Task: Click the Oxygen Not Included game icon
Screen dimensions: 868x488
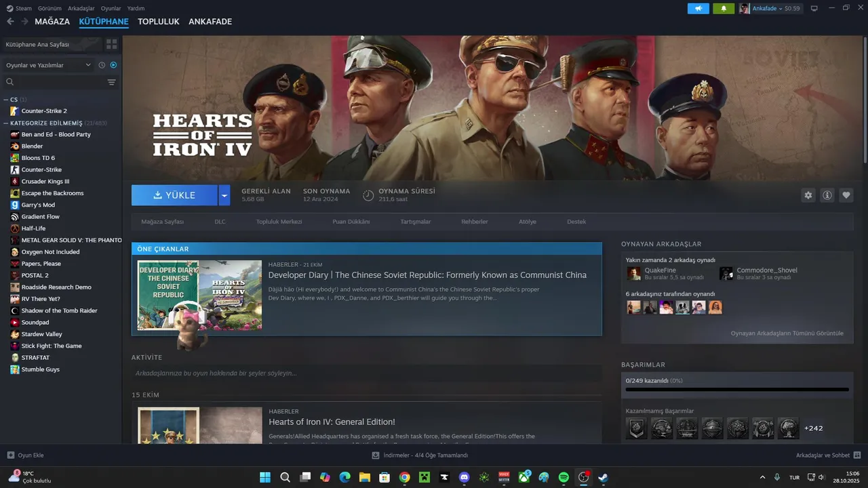Action: tap(15, 252)
